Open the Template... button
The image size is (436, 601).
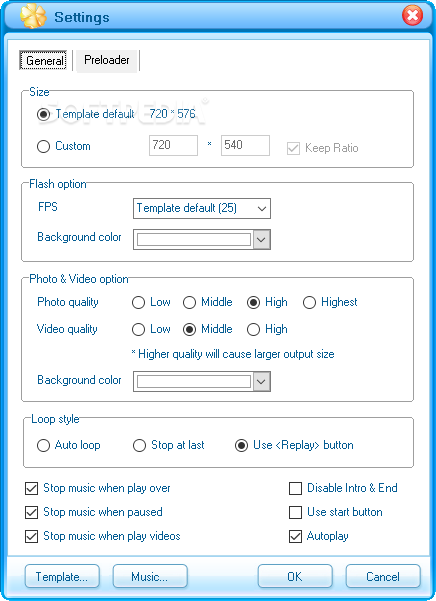coord(62,576)
